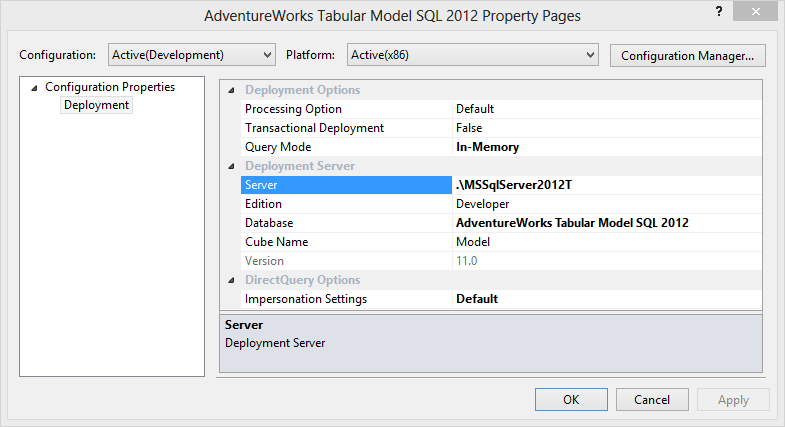Select Deployment in the tree
The height and width of the screenshot is (427, 785).
[96, 105]
